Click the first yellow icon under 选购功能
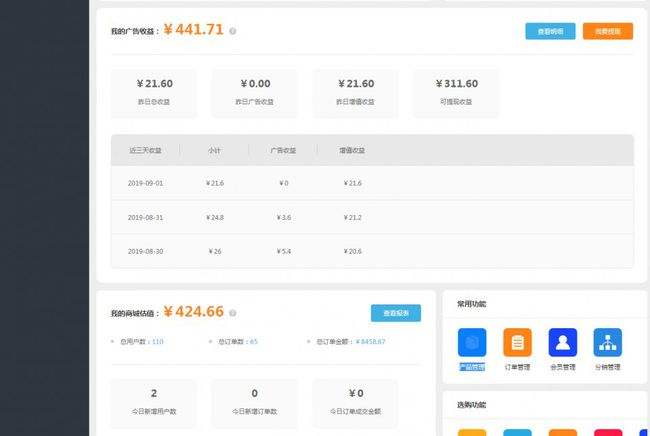Viewport: 650px width, 436px height. pos(471,432)
